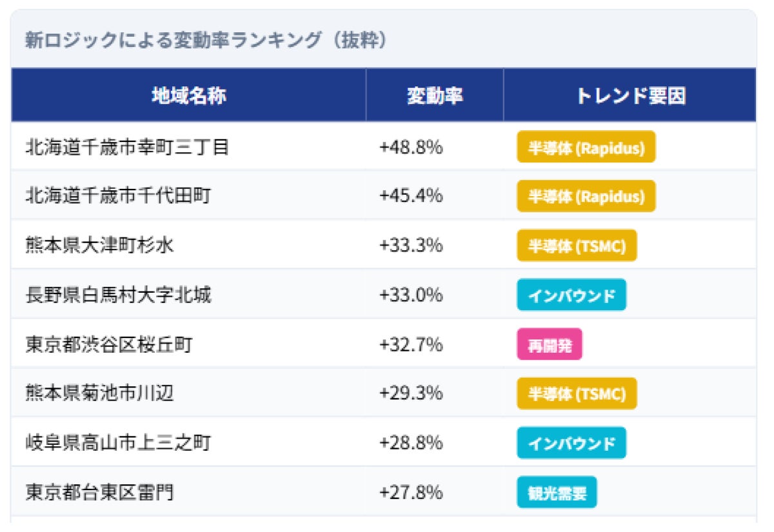Click TSMC tag in 菊池市川辺 row
774x532 pixels.
point(577,393)
